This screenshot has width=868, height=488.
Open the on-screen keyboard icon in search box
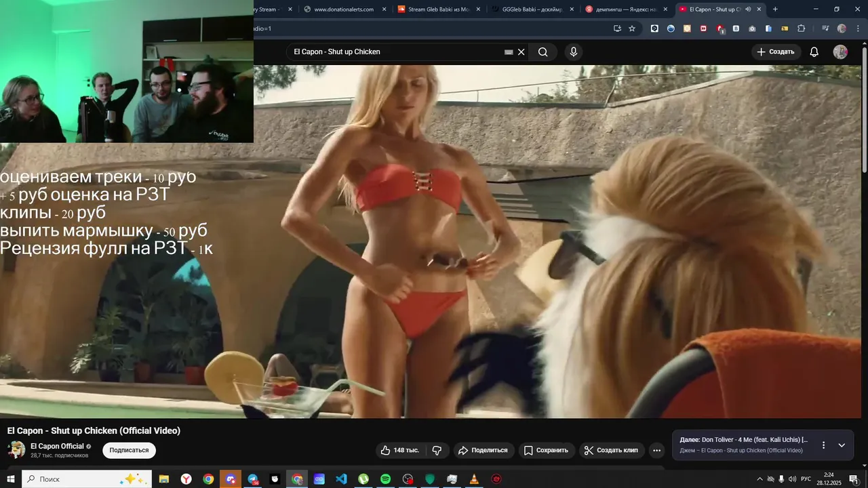(x=509, y=52)
